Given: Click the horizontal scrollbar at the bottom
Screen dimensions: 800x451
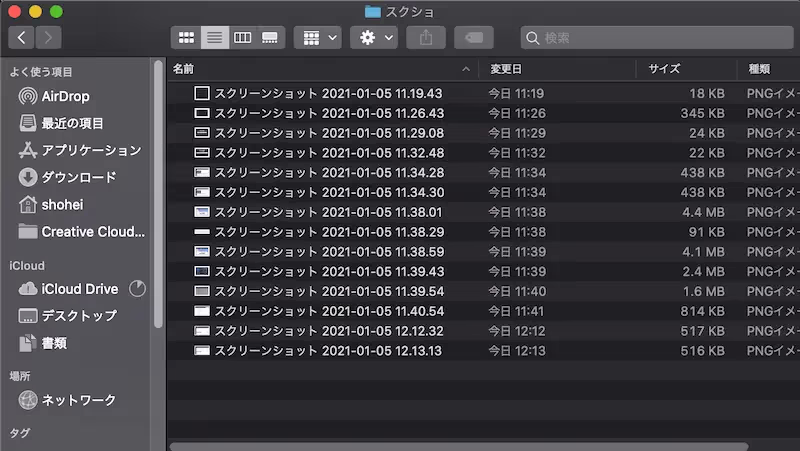Looking at the screenshot, I should click(x=459, y=447).
